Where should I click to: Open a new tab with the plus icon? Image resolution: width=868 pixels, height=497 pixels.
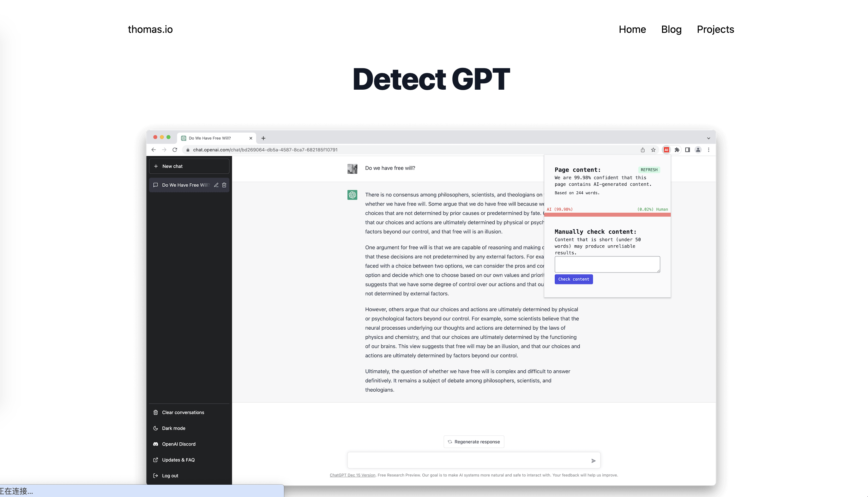(x=263, y=138)
